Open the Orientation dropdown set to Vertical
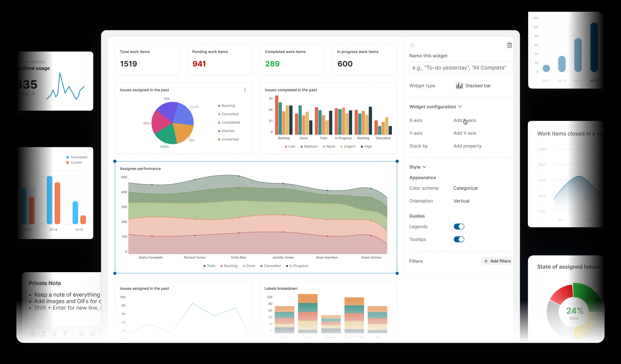621x364 pixels. click(x=461, y=201)
